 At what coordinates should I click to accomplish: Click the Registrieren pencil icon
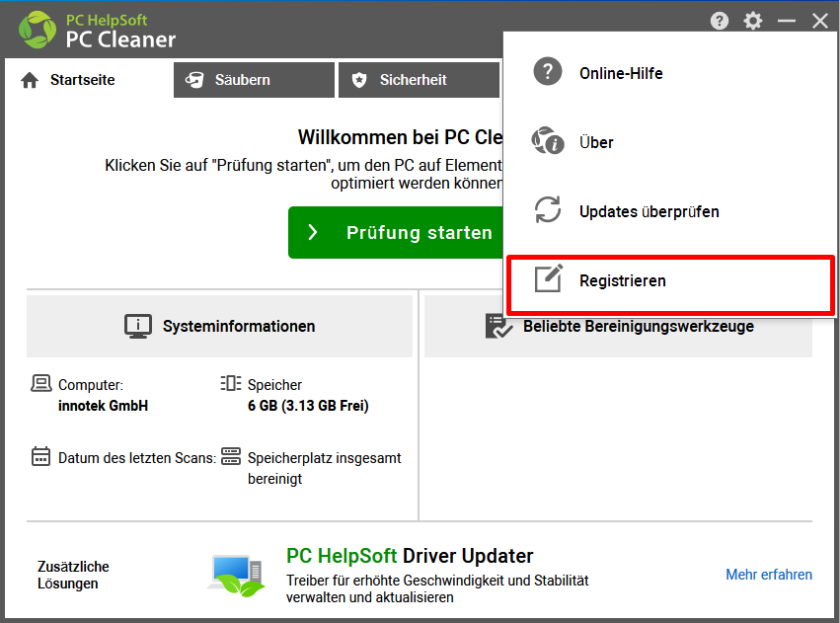coord(549,278)
